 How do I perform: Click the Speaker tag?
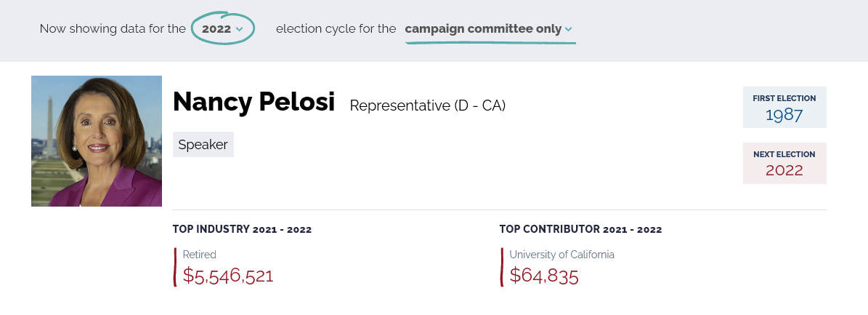(x=203, y=145)
